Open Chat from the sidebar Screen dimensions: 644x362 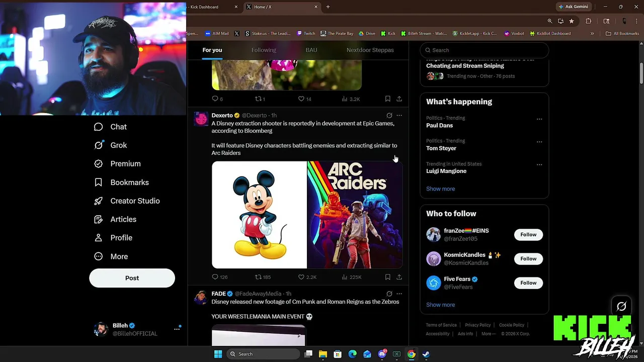click(x=111, y=127)
